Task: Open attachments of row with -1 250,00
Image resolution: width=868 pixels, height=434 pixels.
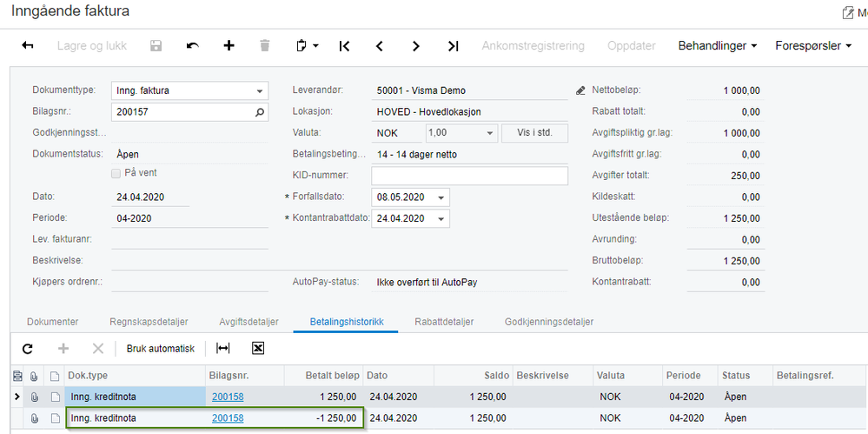Action: 34,418
